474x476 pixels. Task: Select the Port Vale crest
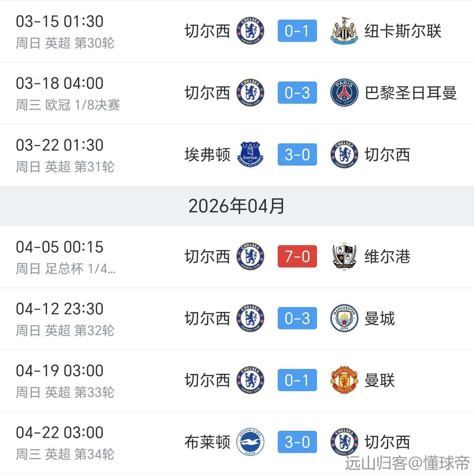pyautogui.click(x=344, y=256)
